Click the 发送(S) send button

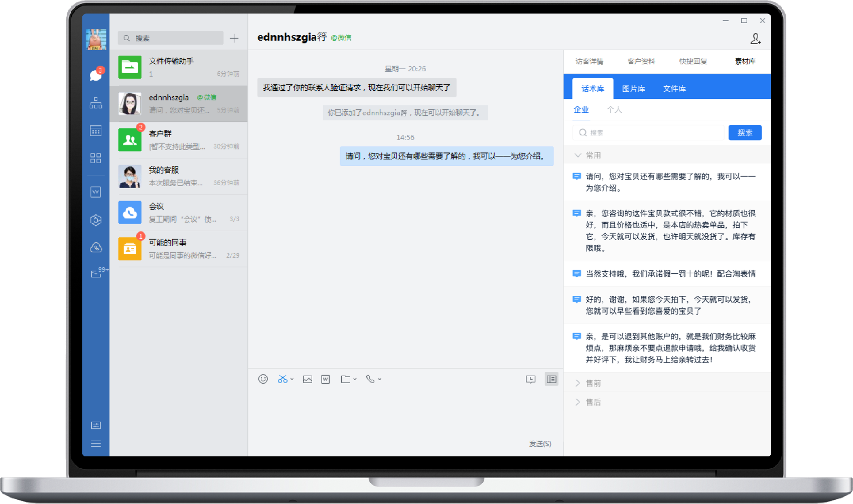click(x=540, y=444)
